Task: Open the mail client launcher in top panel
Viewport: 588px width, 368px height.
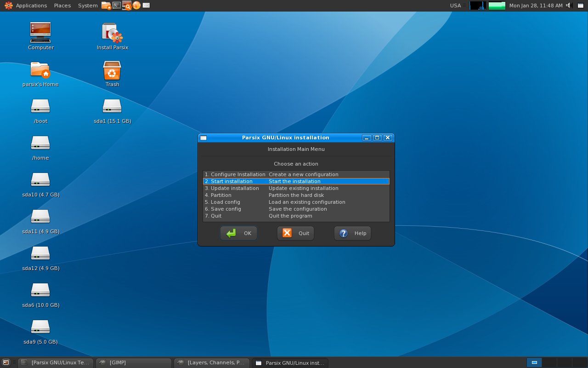Action: [x=146, y=6]
